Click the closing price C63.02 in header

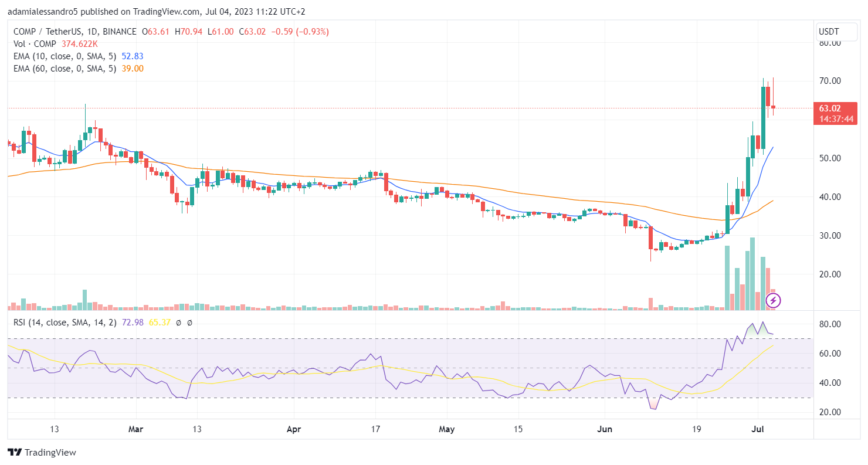pos(253,32)
